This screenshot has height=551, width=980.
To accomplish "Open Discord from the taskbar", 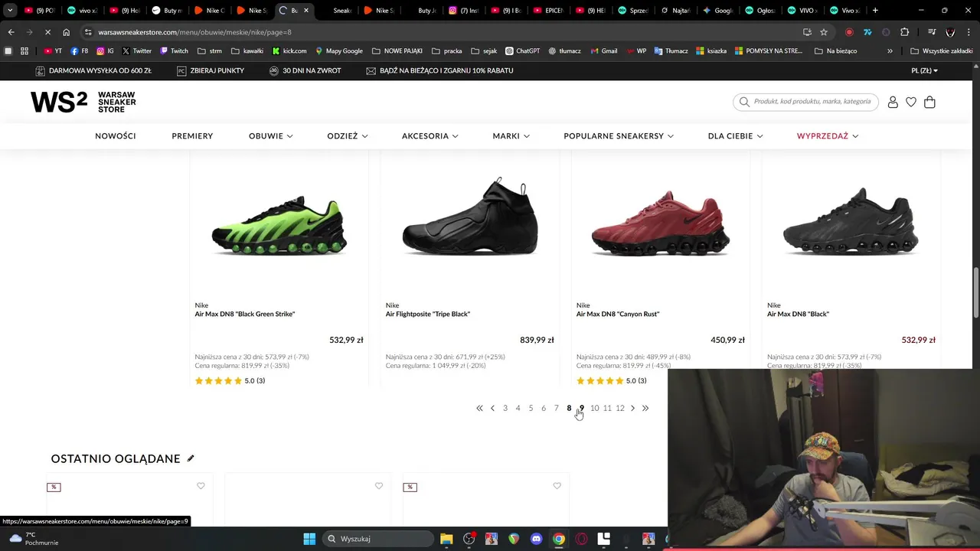I will pos(536,539).
